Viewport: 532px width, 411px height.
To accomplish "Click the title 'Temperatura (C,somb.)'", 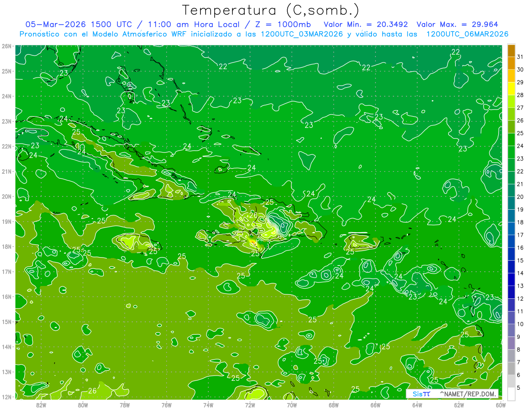I will coord(271,10).
